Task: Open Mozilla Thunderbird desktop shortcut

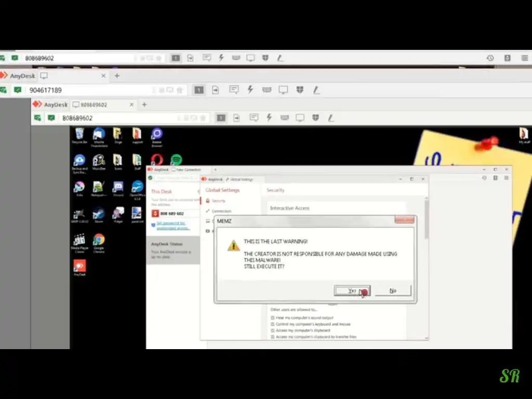Action: (99, 137)
